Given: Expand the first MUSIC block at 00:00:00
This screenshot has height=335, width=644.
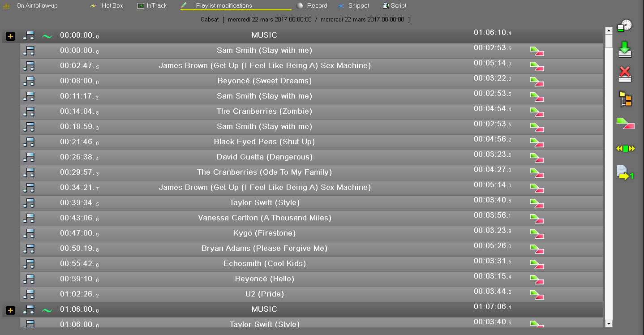Looking at the screenshot, I should coord(11,36).
